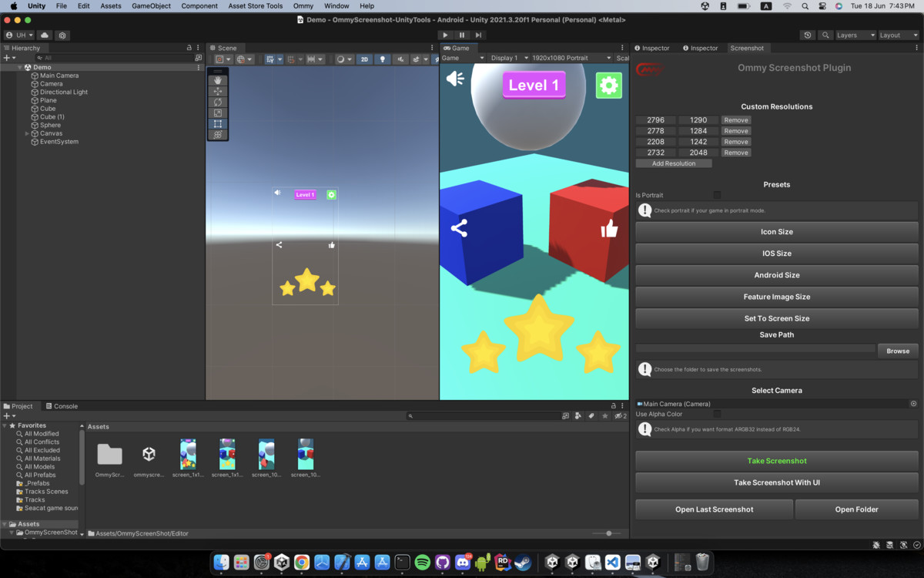
Task: Click the global search magnifier icon
Action: (825, 35)
